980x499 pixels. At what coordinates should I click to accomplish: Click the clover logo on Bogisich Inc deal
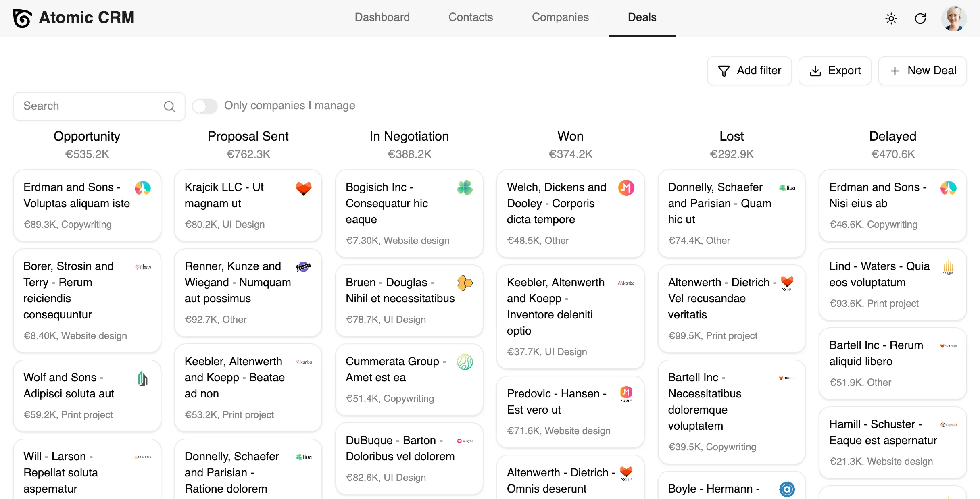465,188
